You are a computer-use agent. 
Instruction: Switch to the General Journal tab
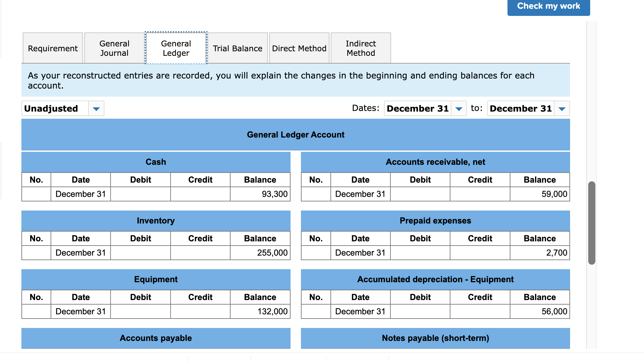pyautogui.click(x=114, y=48)
